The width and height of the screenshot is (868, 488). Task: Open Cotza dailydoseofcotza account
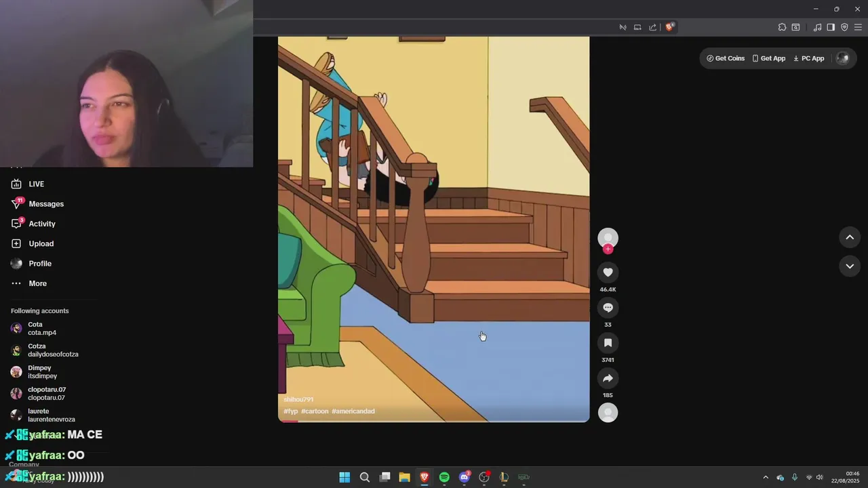tap(45, 350)
